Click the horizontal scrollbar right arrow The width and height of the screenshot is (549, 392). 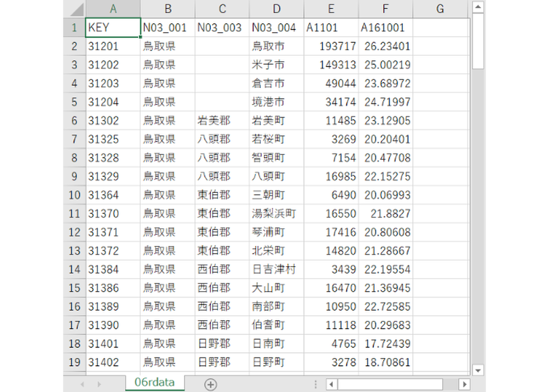click(464, 384)
